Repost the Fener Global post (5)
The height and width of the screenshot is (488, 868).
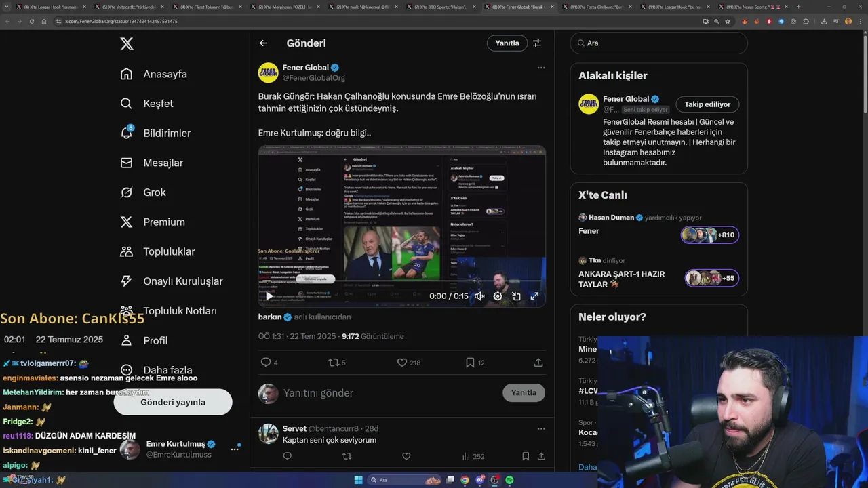337,363
